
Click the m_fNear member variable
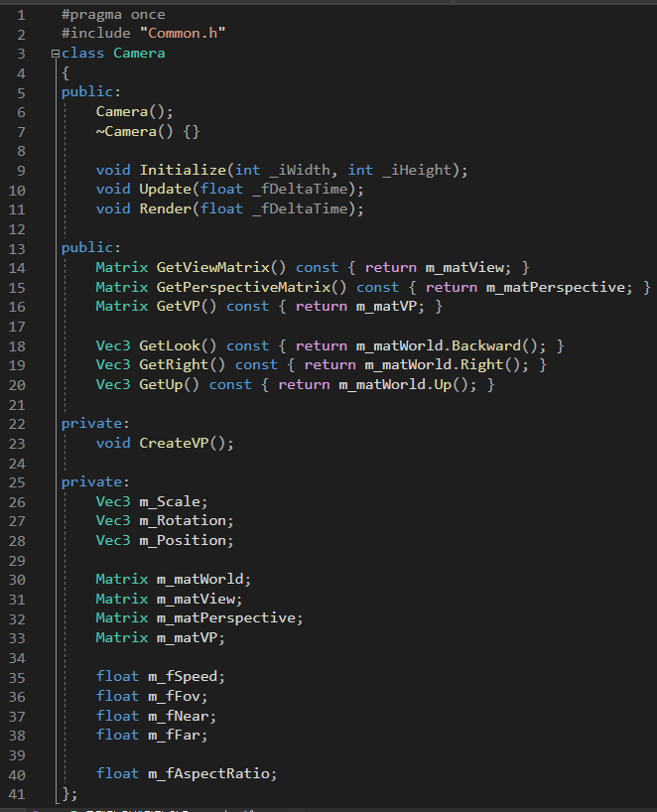coord(178,716)
